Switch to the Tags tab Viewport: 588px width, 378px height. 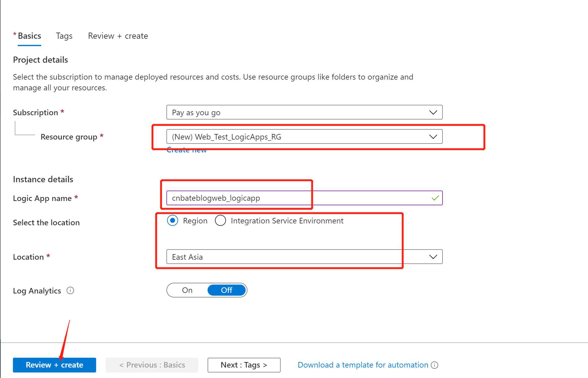tap(64, 36)
